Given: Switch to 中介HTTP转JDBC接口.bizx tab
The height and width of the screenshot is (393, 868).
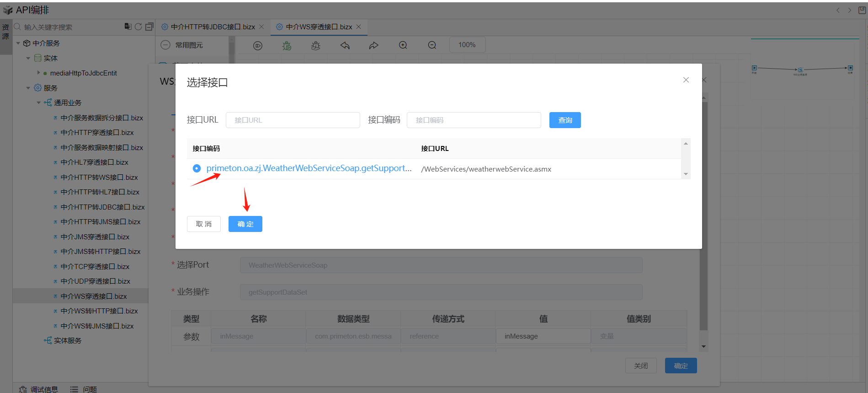Looking at the screenshot, I should (x=213, y=27).
